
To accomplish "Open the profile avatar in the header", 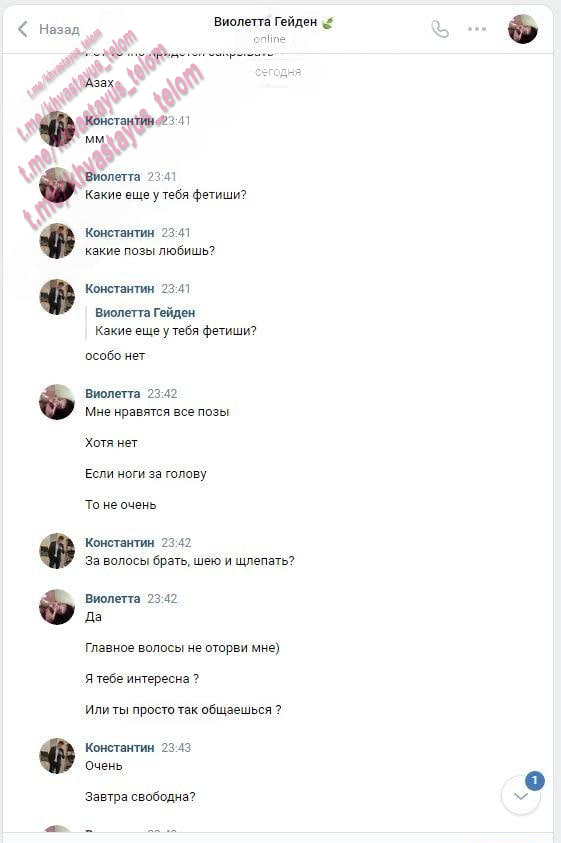I will [x=523, y=29].
